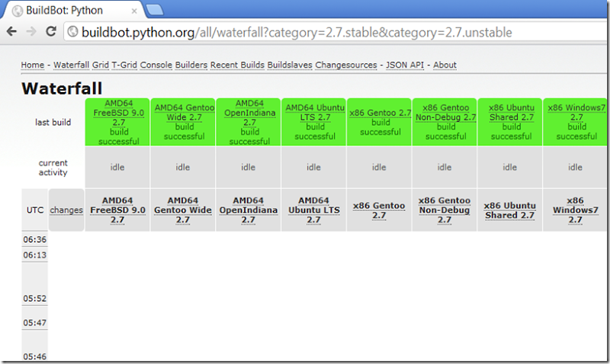Viewport: 610px width, 364px height.
Task: Open a new browser tab
Action: (x=155, y=10)
